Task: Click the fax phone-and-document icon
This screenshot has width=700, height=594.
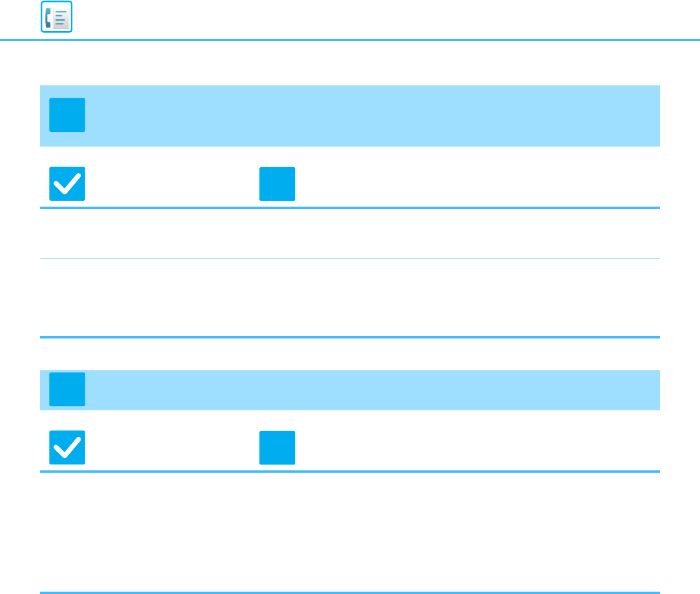Action: (56, 17)
